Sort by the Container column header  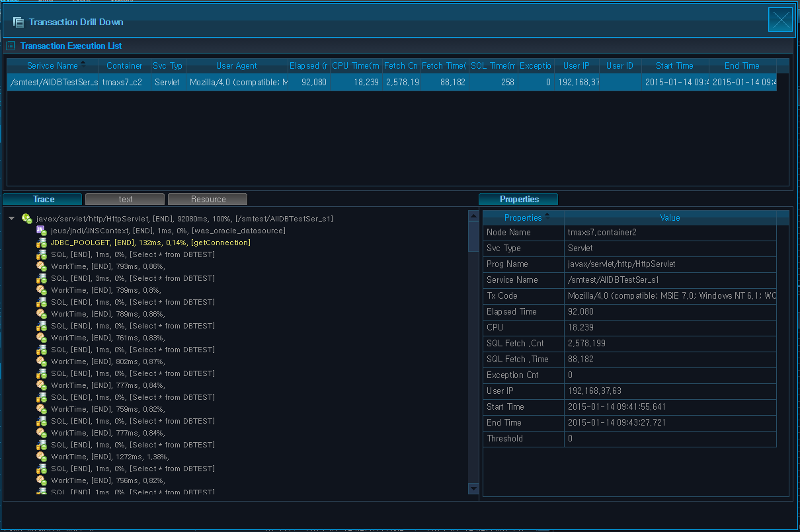pos(124,65)
